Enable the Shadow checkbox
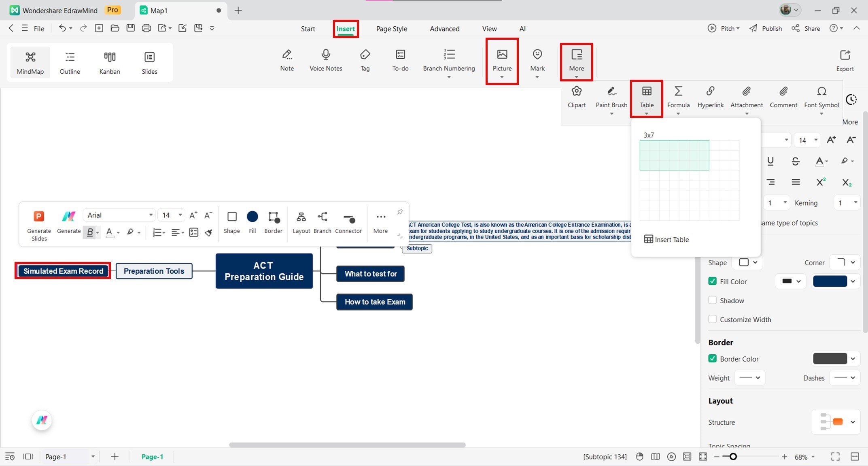Image resolution: width=868 pixels, height=466 pixels. point(712,300)
